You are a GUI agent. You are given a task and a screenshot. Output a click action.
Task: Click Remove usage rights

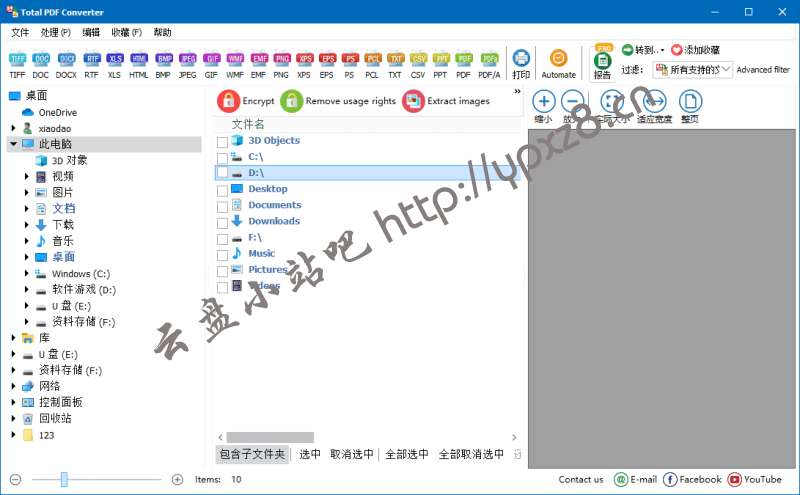(x=338, y=101)
